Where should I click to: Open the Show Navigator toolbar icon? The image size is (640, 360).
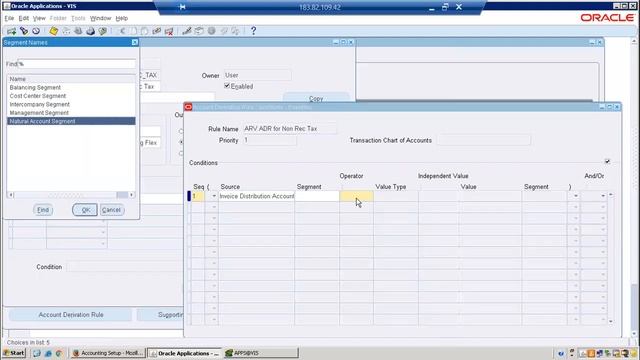[36, 31]
